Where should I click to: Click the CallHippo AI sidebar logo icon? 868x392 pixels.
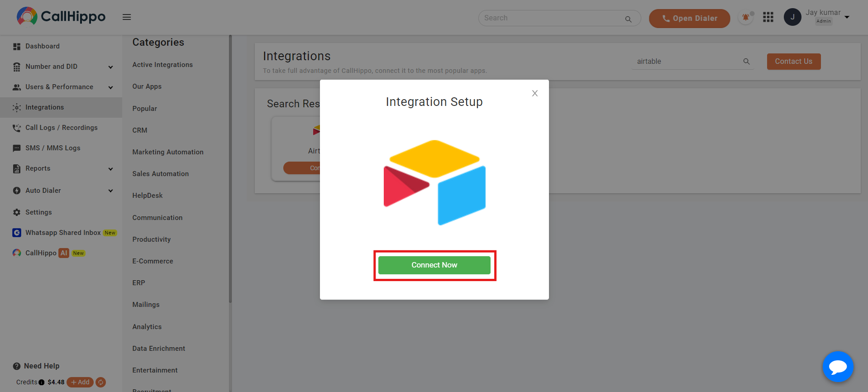tap(17, 253)
